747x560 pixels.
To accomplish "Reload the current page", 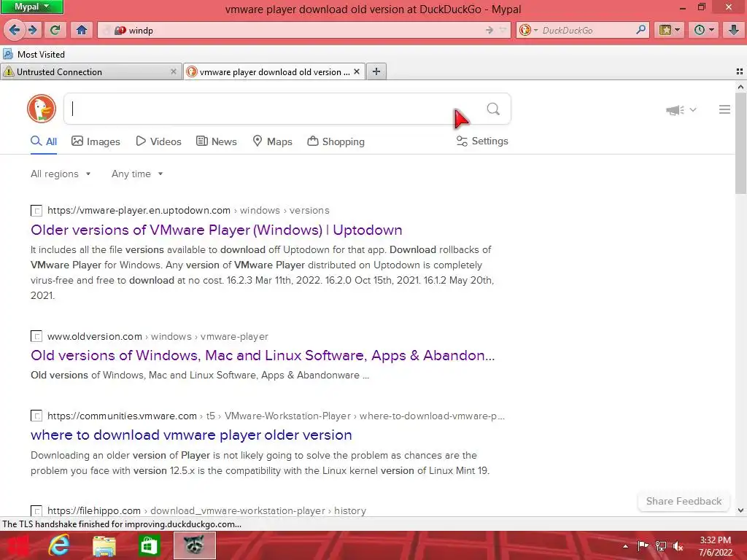I will point(55,30).
